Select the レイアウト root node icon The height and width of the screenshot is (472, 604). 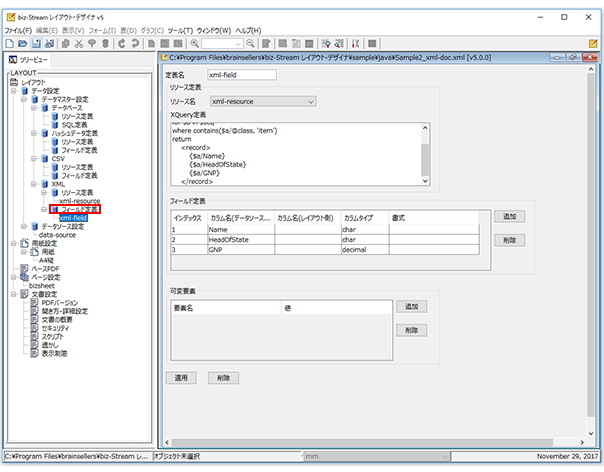14,82
